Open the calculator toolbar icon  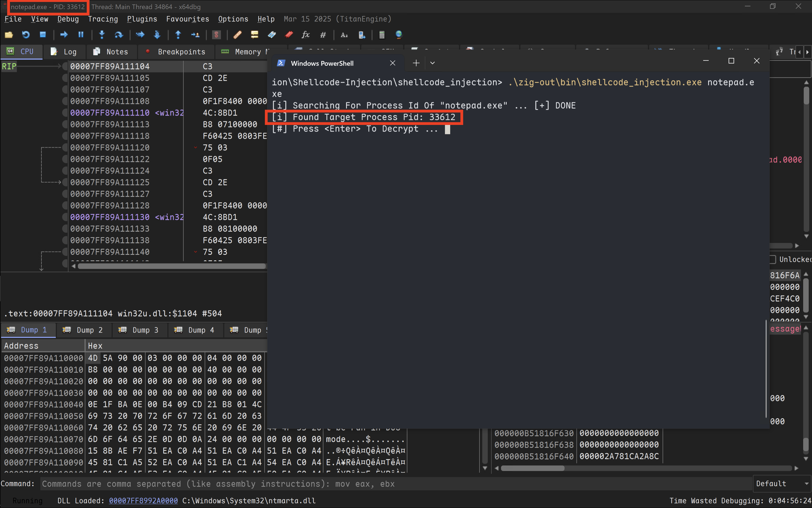(x=382, y=35)
